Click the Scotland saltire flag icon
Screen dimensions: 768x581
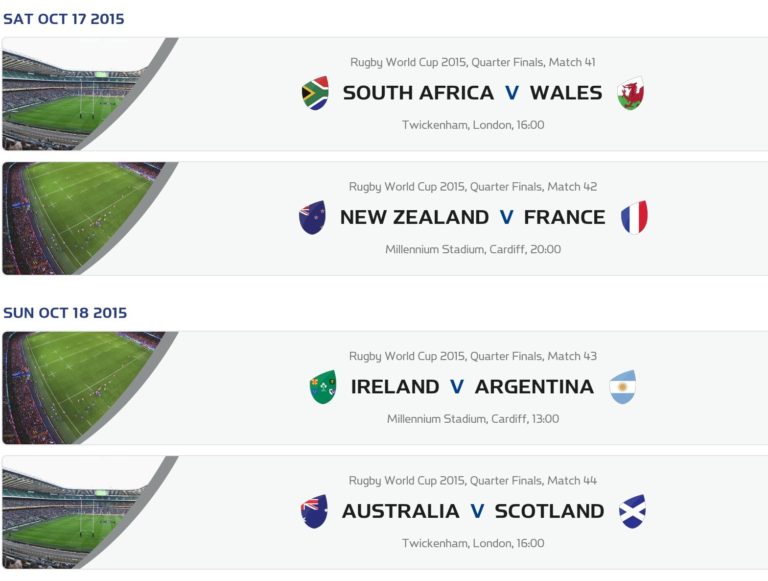633,511
